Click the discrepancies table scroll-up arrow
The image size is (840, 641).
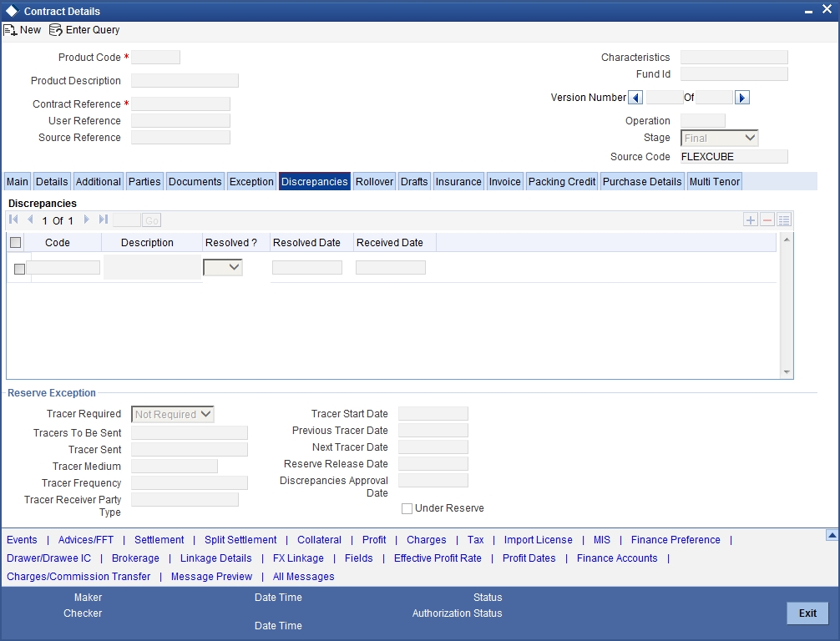point(787,240)
